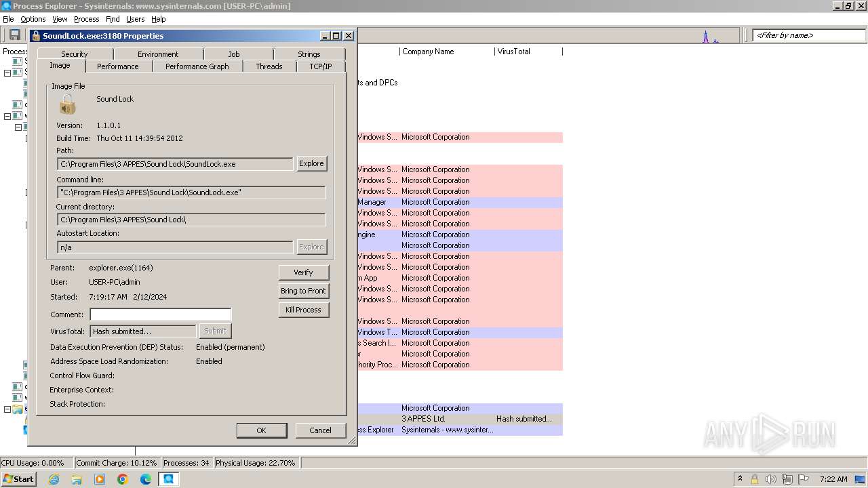868x488 pixels.
Task: Select the Image tab
Action: point(60,66)
